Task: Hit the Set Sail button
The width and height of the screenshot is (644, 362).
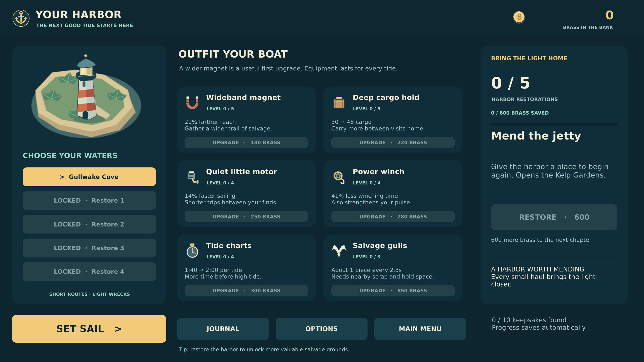Action: 89,329
